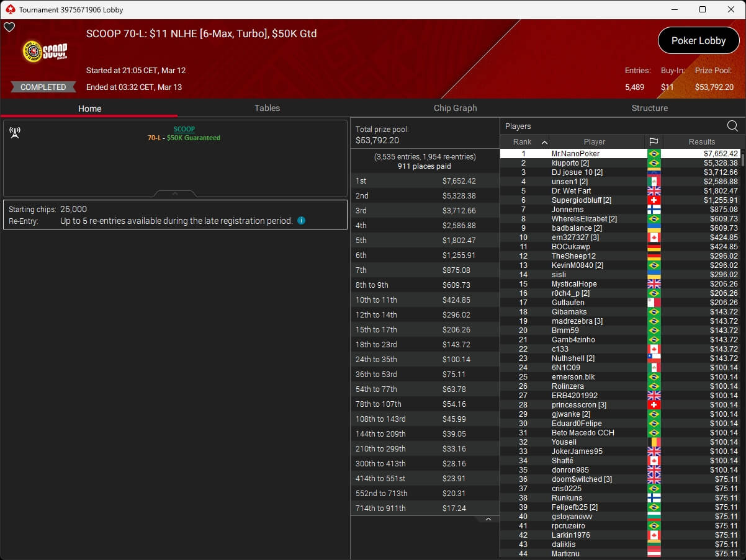Sort by the Player column header
Viewport: 746px width, 560px height.
tap(594, 142)
